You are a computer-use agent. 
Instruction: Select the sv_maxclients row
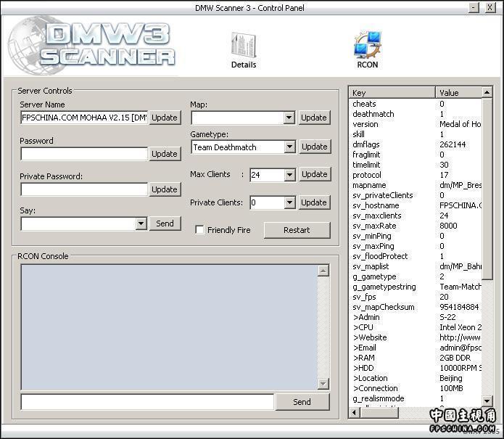(x=416, y=216)
